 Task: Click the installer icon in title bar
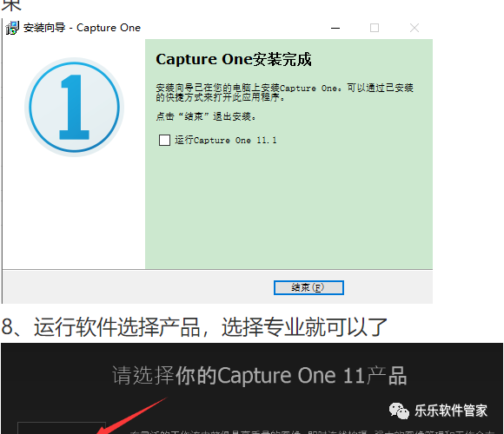[x=12, y=28]
